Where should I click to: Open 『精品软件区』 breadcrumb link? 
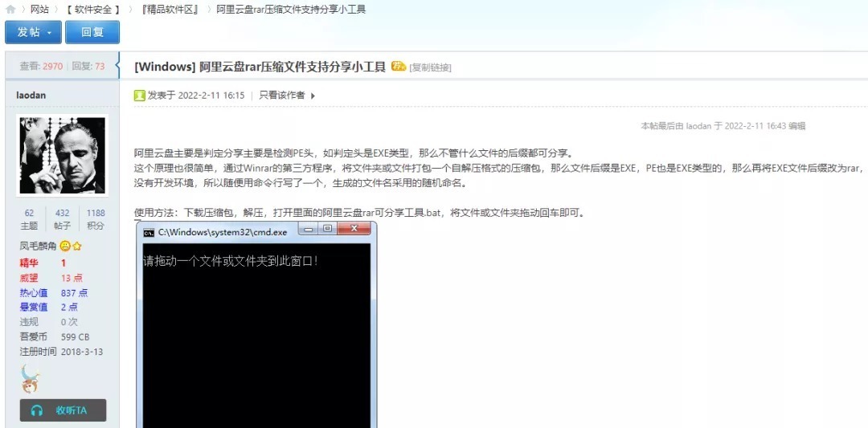pos(169,10)
